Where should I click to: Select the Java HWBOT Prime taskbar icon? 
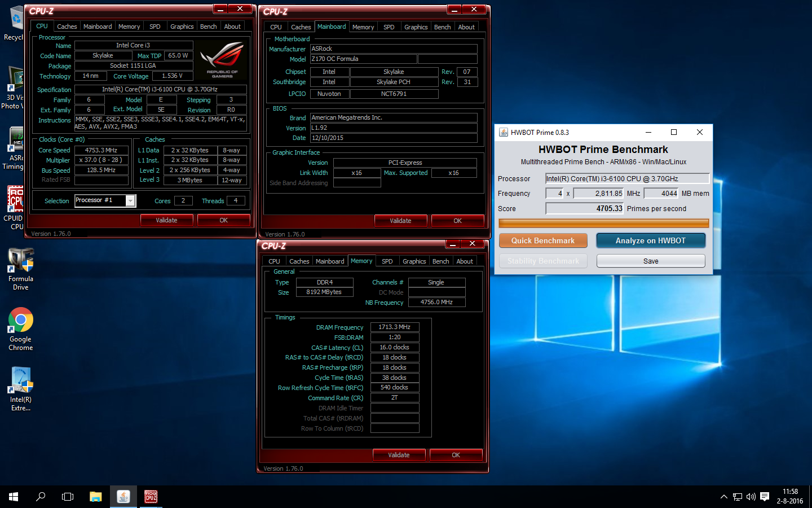click(x=123, y=497)
